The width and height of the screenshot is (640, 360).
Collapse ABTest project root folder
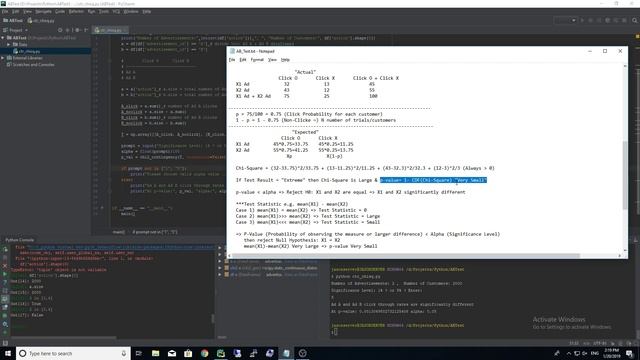tap(3, 38)
